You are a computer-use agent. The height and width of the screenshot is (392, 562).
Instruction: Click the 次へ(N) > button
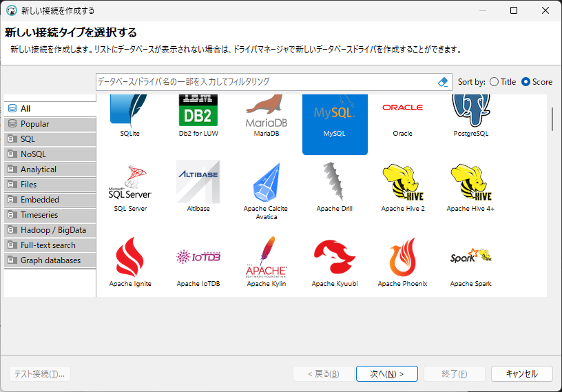pos(387,373)
